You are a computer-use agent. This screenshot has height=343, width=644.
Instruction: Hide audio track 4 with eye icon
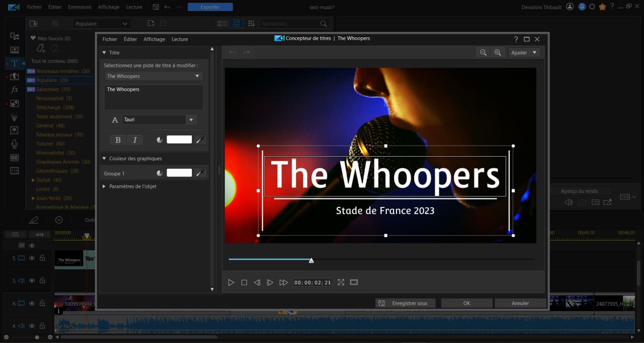(x=32, y=326)
